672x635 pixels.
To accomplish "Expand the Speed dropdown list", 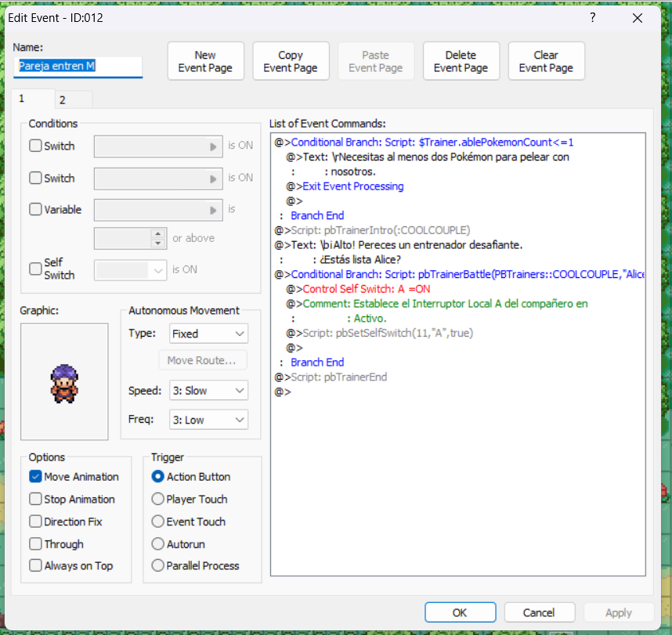I will [x=208, y=391].
